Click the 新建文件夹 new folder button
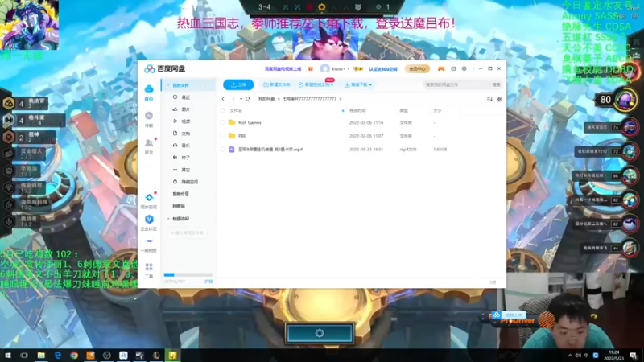 pos(277,85)
